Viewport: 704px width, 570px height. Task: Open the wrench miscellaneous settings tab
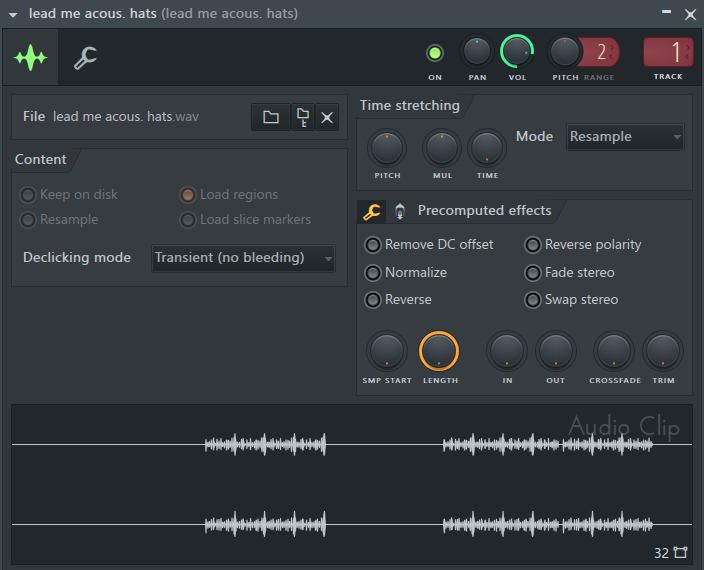tap(85, 58)
